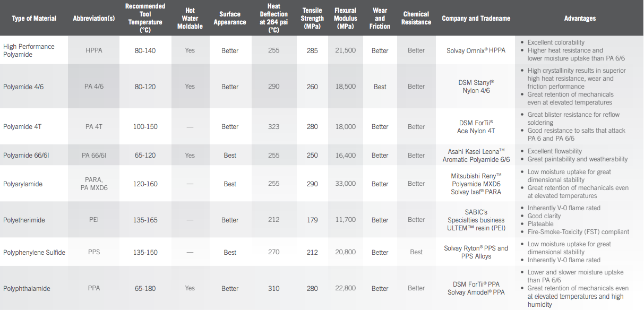Select the "Flexural Modulus (MPa)" header
The height and width of the screenshot is (310, 644).
point(346,18)
